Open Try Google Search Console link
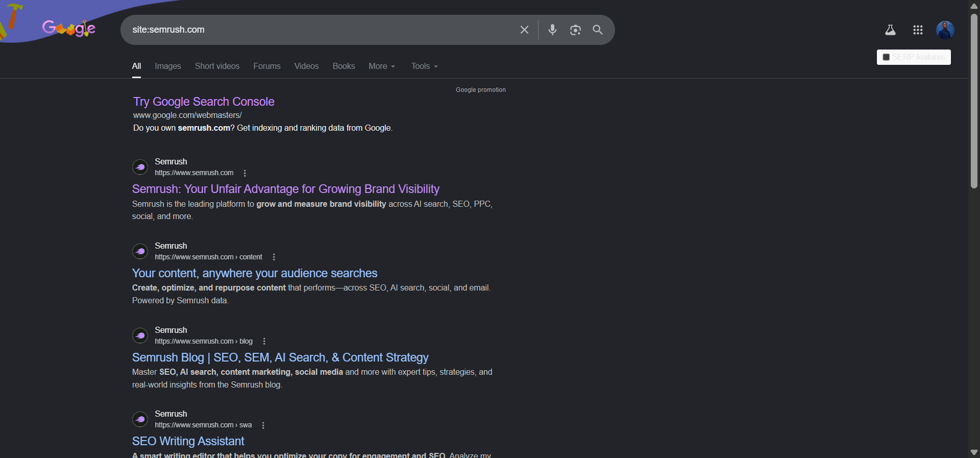Screen dimensions: 980x458 204,102
